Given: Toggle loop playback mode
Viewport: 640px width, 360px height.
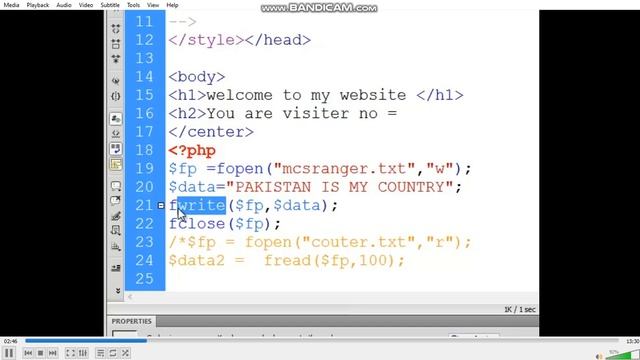Looking at the screenshot, I should point(113,353).
